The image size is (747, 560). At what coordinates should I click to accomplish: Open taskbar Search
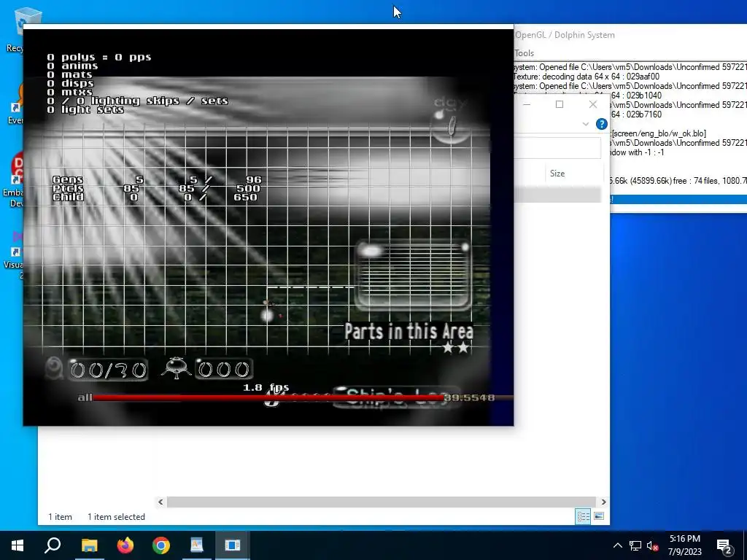click(53, 545)
